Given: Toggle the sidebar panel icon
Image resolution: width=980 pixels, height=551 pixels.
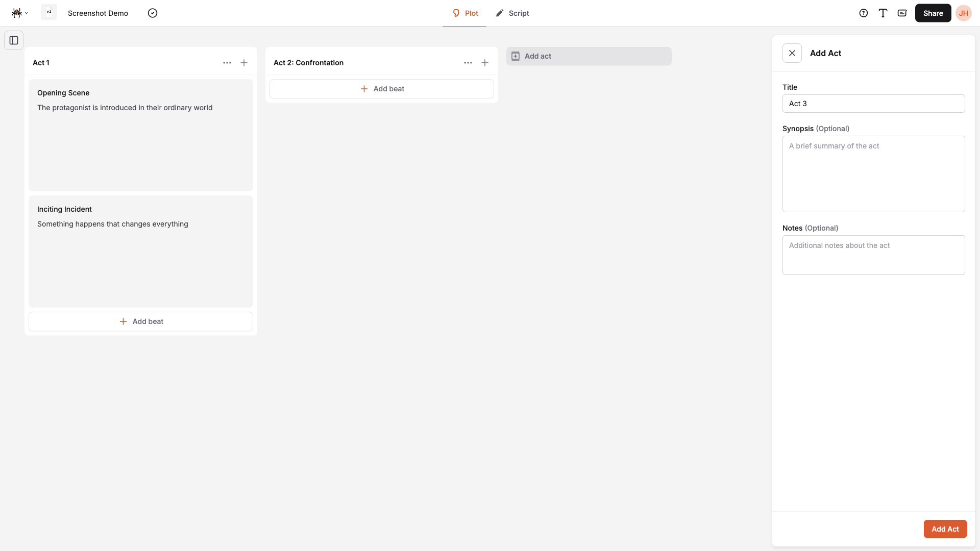Looking at the screenshot, I should point(13,40).
